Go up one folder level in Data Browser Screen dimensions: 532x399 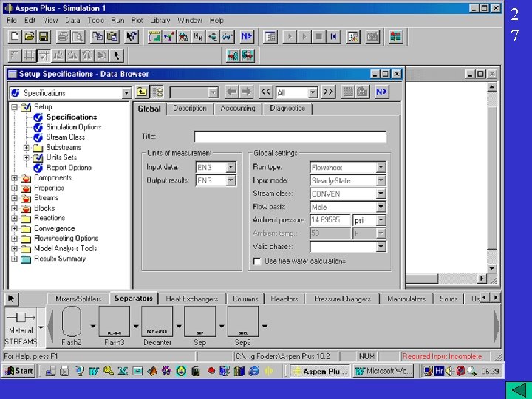[142, 92]
